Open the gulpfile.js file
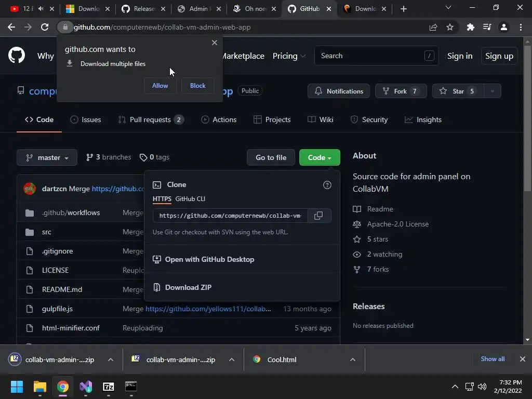This screenshot has height=399, width=532. [x=57, y=309]
